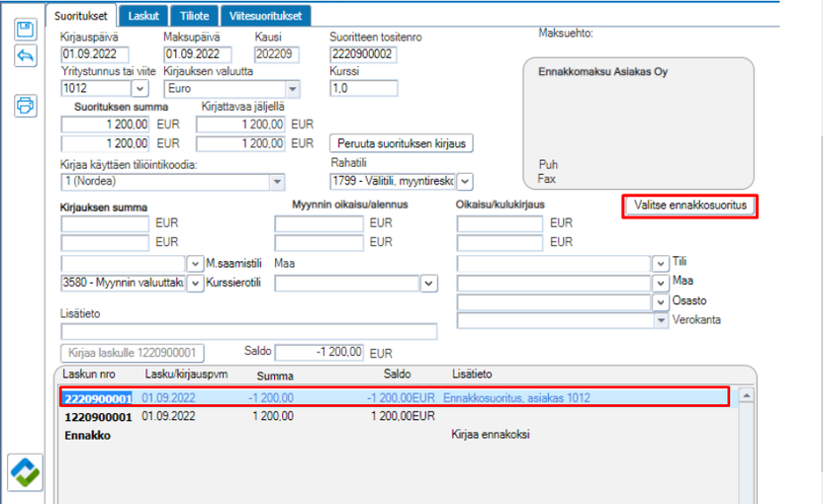Click the Kirjauspäivä date field

coord(96,54)
